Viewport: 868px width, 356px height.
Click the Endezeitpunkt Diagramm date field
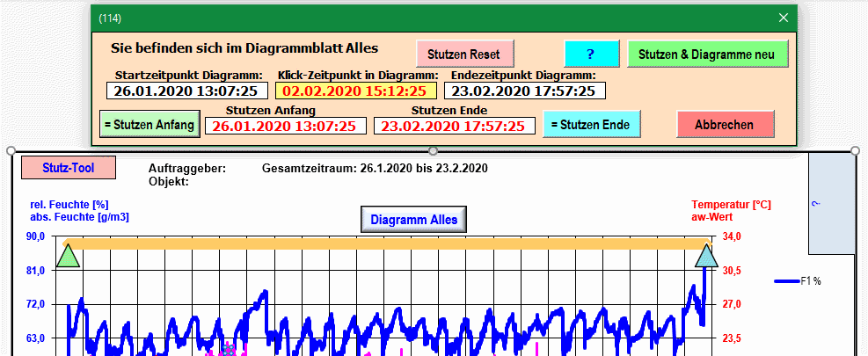tap(524, 91)
